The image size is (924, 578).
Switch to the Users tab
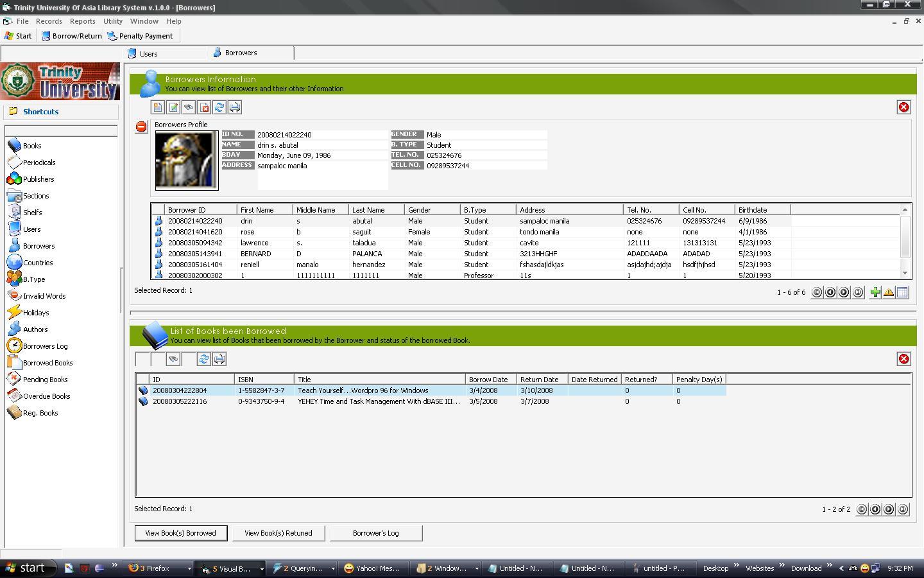coord(148,54)
